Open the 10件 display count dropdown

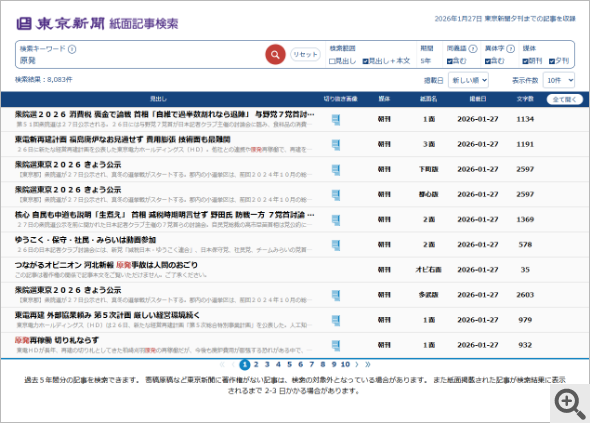[x=559, y=80]
